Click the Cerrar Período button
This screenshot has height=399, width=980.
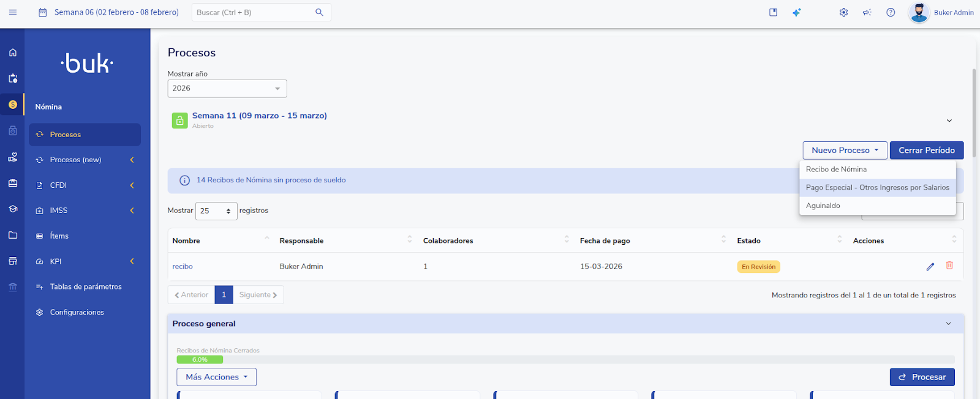(x=926, y=151)
